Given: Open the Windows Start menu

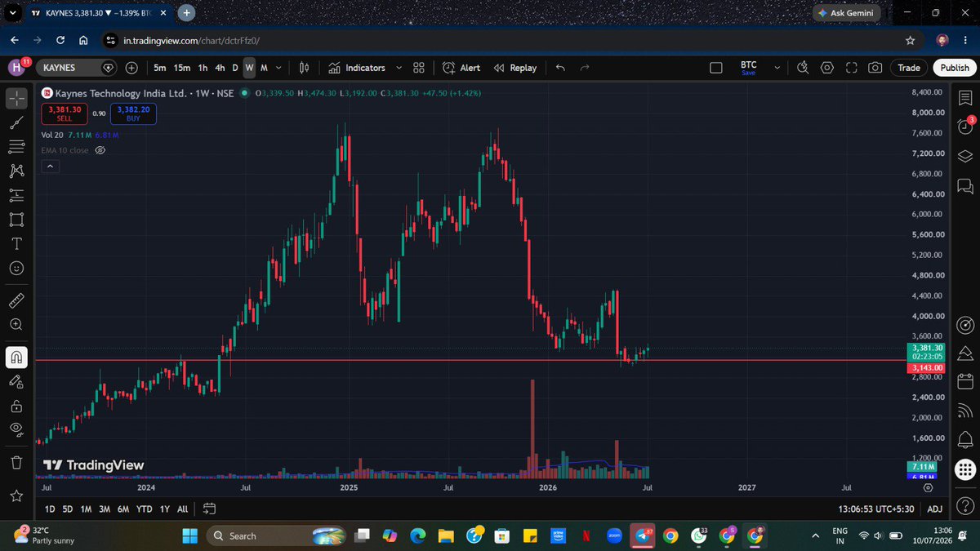Looking at the screenshot, I should [x=189, y=535].
